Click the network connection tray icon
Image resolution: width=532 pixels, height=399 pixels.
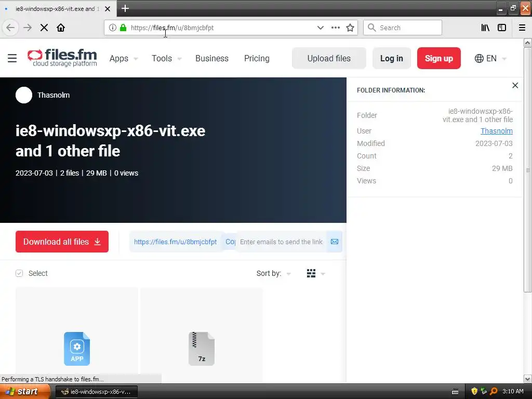484,391
